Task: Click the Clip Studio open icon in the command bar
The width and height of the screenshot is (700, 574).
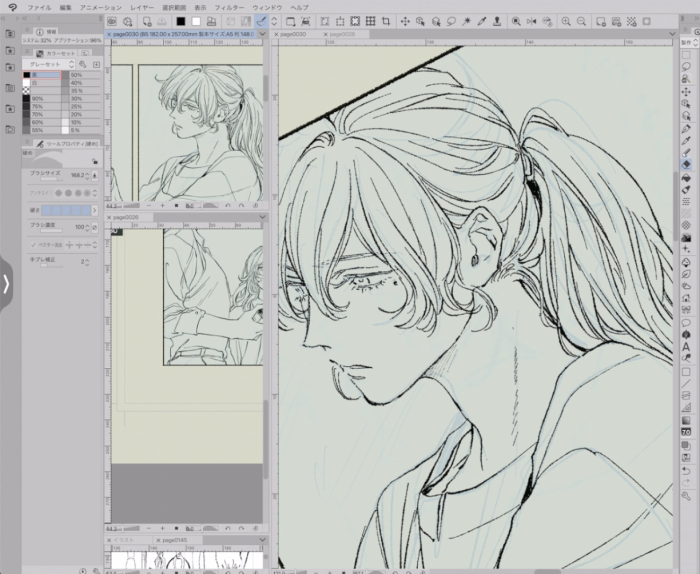Action: coord(112,21)
